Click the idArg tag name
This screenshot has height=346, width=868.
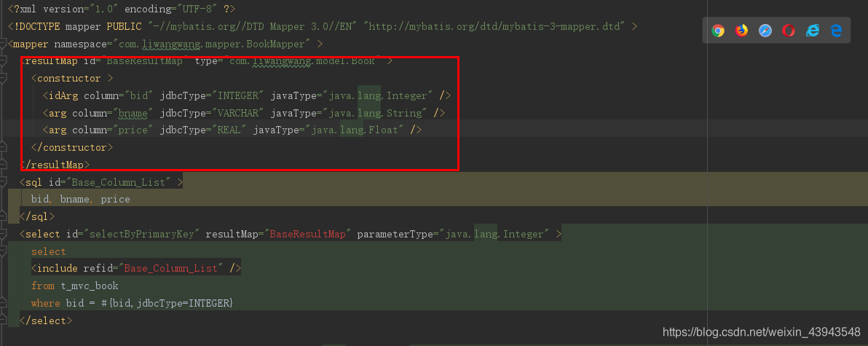(63, 95)
